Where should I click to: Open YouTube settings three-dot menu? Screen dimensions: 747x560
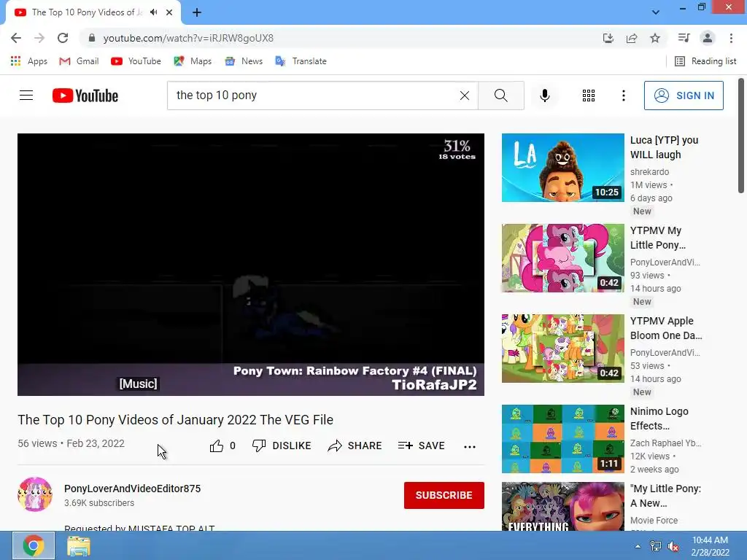tap(623, 96)
